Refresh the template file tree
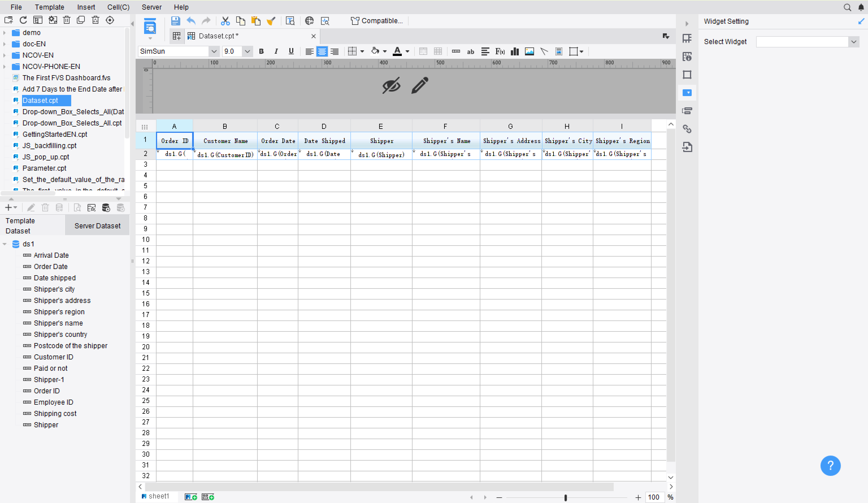868x503 pixels. click(x=23, y=20)
